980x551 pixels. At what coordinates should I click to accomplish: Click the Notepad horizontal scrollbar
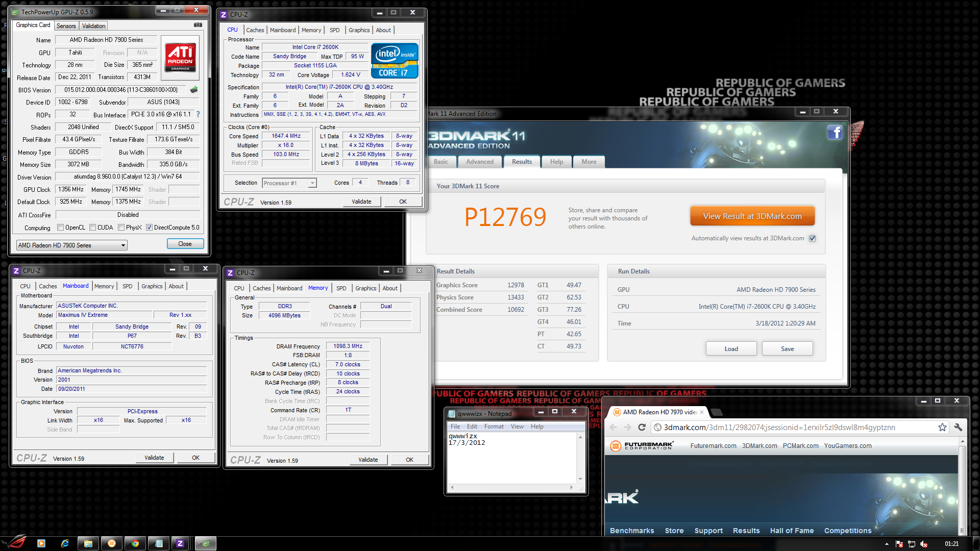[512, 488]
